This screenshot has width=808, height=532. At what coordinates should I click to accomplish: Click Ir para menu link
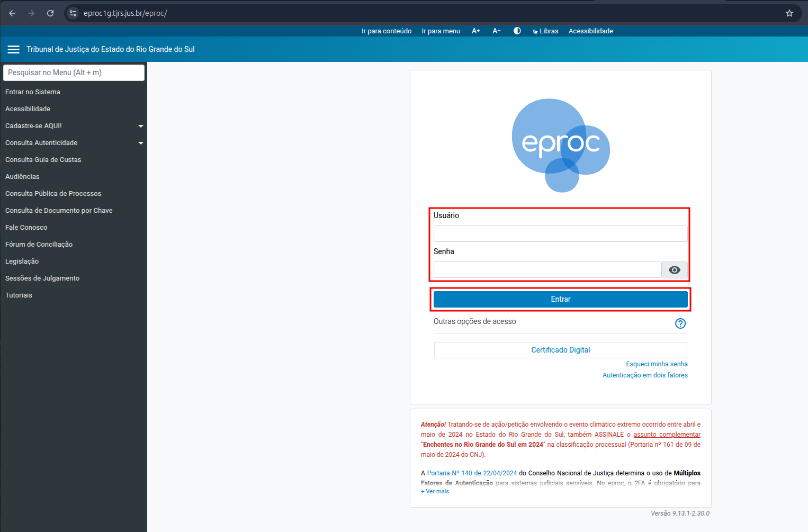click(x=441, y=31)
